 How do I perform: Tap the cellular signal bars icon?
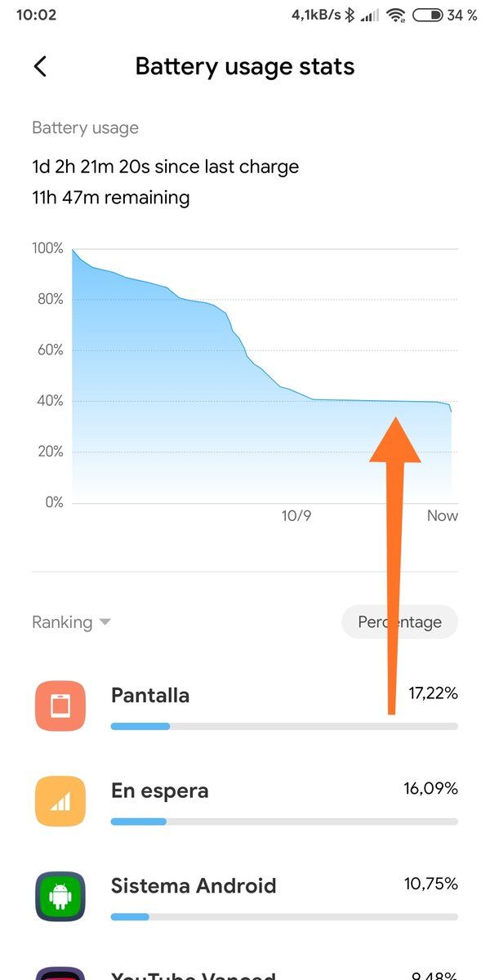pyautogui.click(x=370, y=15)
